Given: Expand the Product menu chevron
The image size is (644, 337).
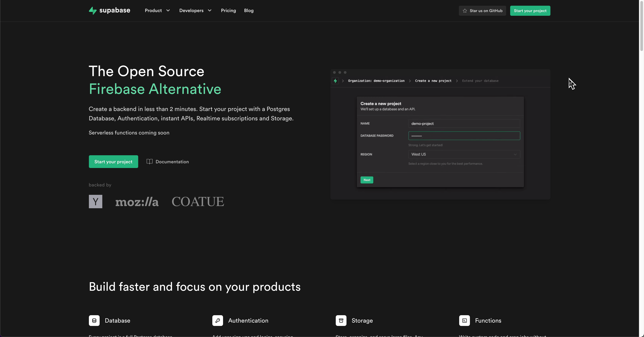Looking at the screenshot, I should click(168, 11).
